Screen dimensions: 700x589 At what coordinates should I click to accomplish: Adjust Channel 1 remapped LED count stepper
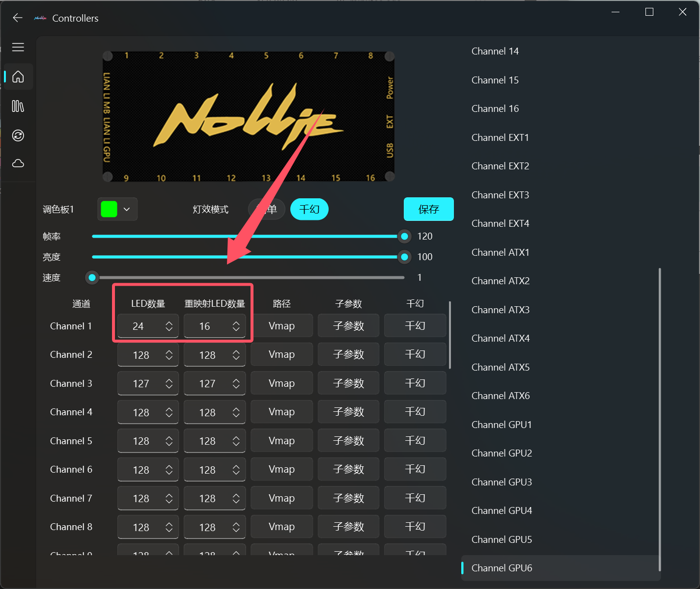click(x=236, y=326)
